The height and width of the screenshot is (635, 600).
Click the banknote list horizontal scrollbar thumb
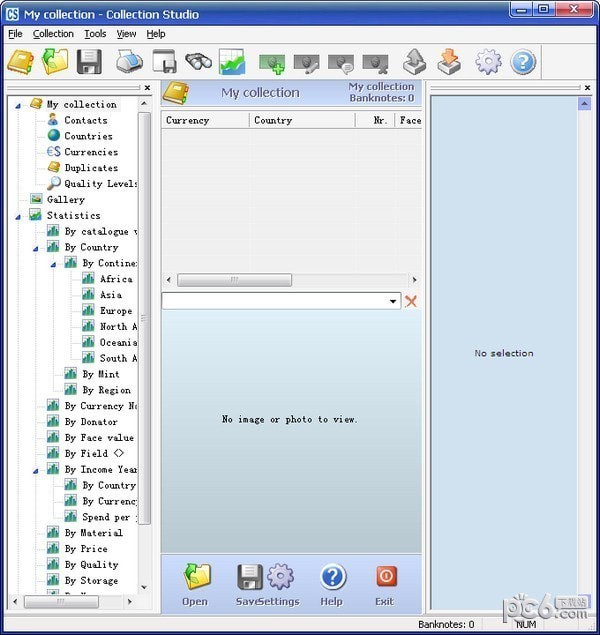click(x=234, y=280)
